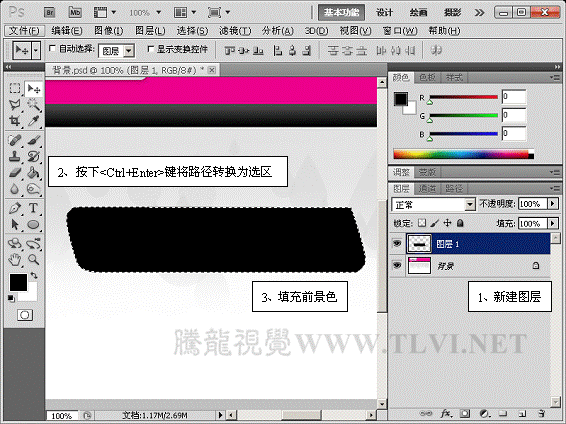Hide layer 图层 1 visibility eye

tap(397, 244)
